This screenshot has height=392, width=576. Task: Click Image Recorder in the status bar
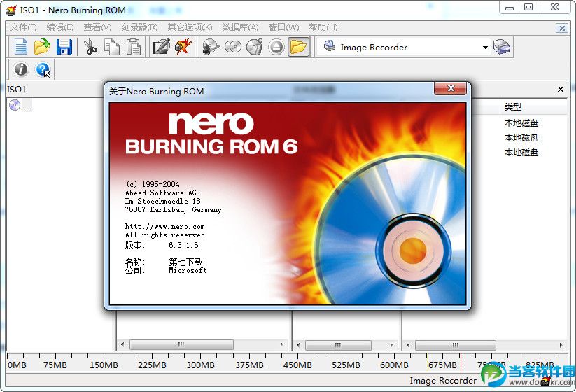pos(443,381)
